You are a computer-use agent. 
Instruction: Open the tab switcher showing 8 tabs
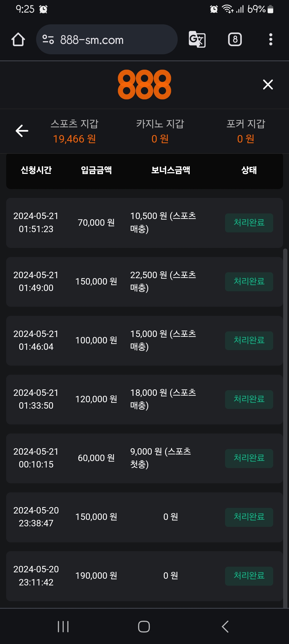pyautogui.click(x=235, y=40)
